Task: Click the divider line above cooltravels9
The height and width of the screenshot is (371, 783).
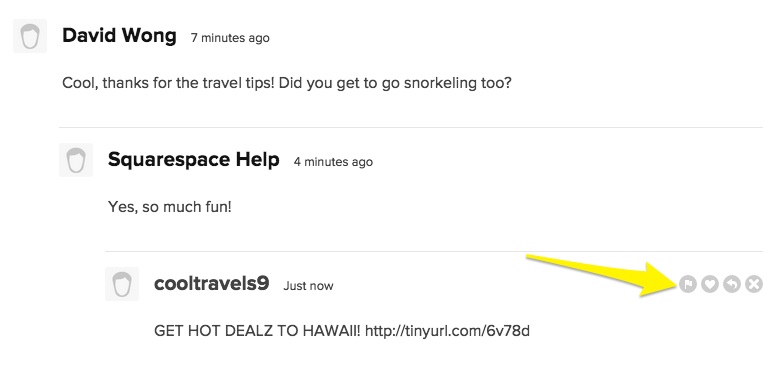Action: click(x=433, y=251)
